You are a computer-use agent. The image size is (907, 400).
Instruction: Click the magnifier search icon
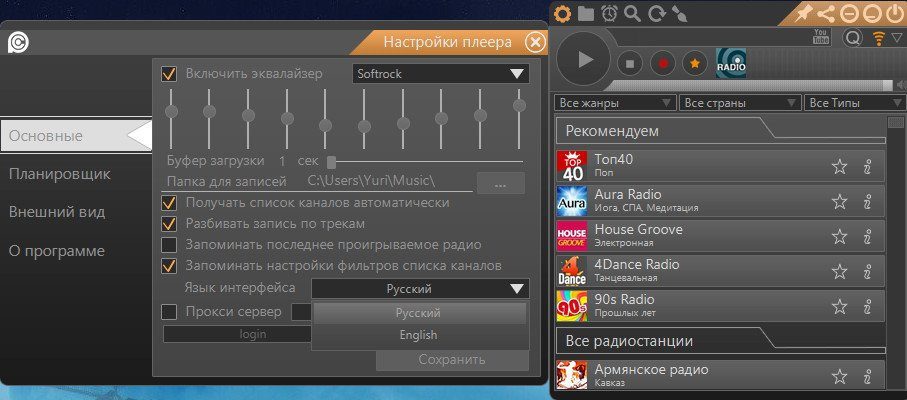coord(633,13)
